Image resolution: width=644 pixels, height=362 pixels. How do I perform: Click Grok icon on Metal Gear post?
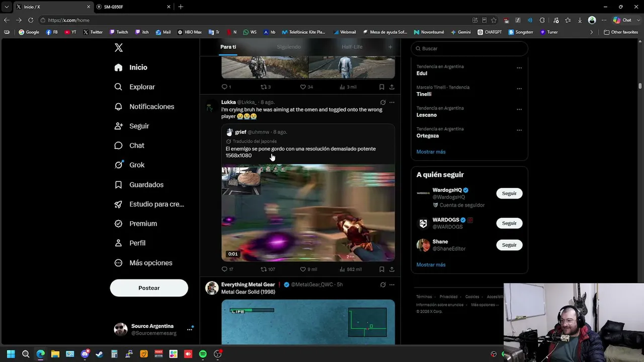click(383, 285)
